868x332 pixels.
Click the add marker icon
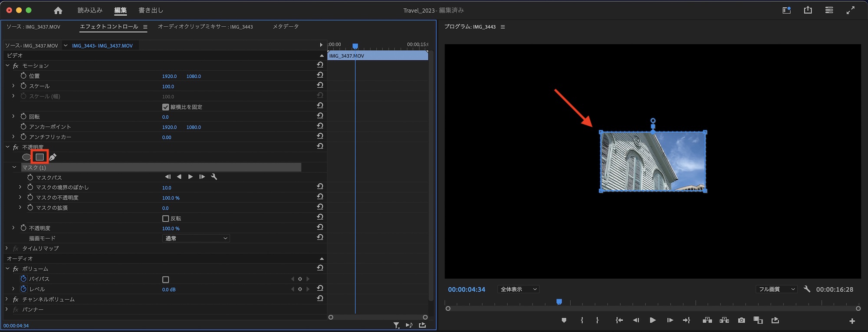point(564,320)
